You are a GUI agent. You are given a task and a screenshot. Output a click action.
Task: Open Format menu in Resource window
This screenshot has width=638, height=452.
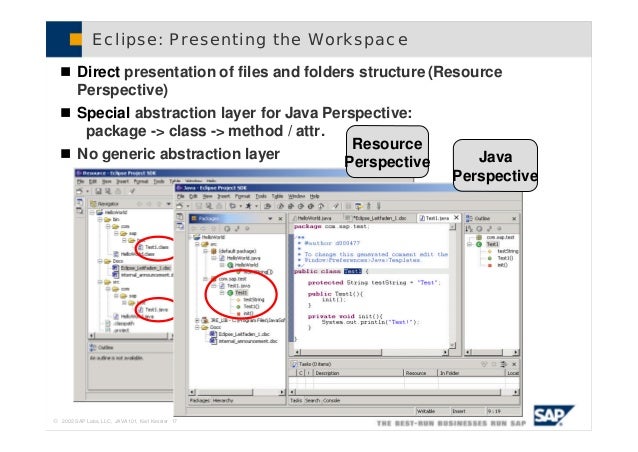pos(141,181)
